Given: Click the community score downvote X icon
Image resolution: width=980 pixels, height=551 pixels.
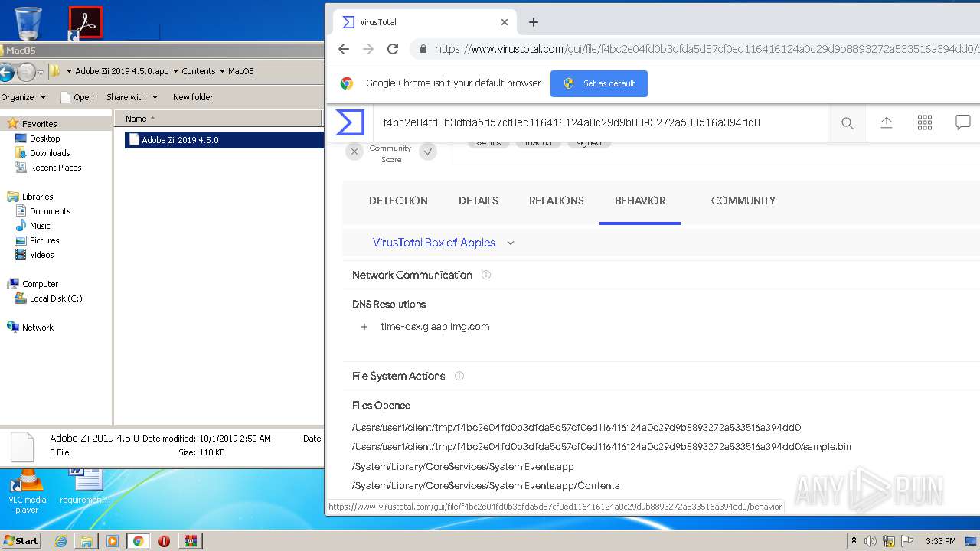Looking at the screenshot, I should [x=354, y=152].
